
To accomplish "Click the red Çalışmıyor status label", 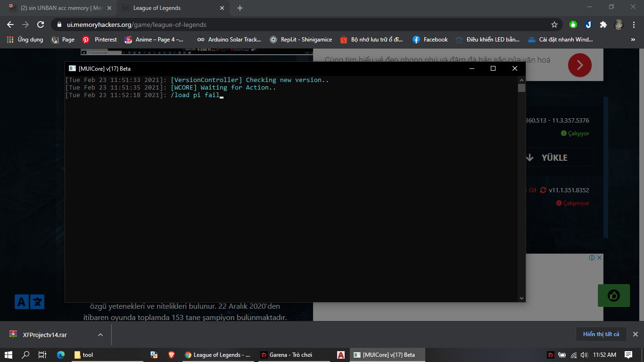I will point(573,203).
